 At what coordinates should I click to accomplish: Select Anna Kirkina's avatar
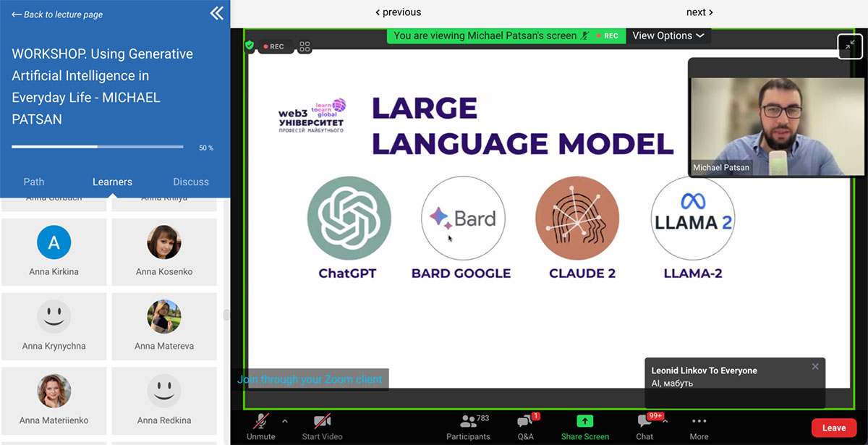pyautogui.click(x=54, y=242)
